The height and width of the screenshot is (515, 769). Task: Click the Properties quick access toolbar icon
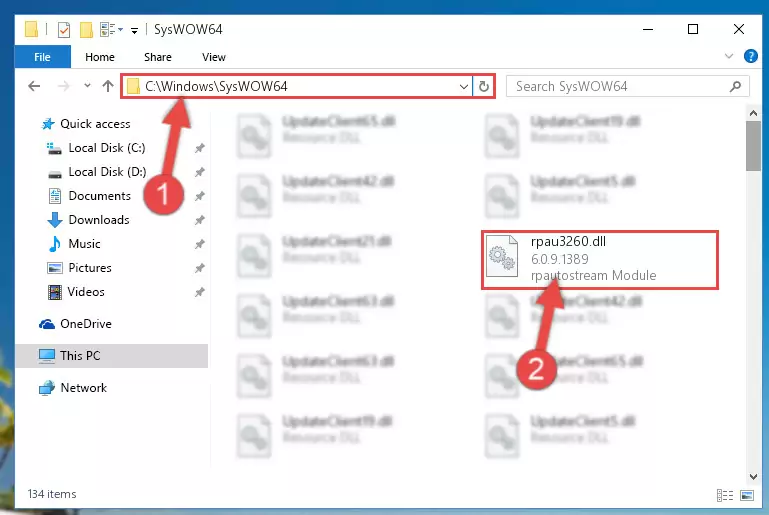click(64, 30)
